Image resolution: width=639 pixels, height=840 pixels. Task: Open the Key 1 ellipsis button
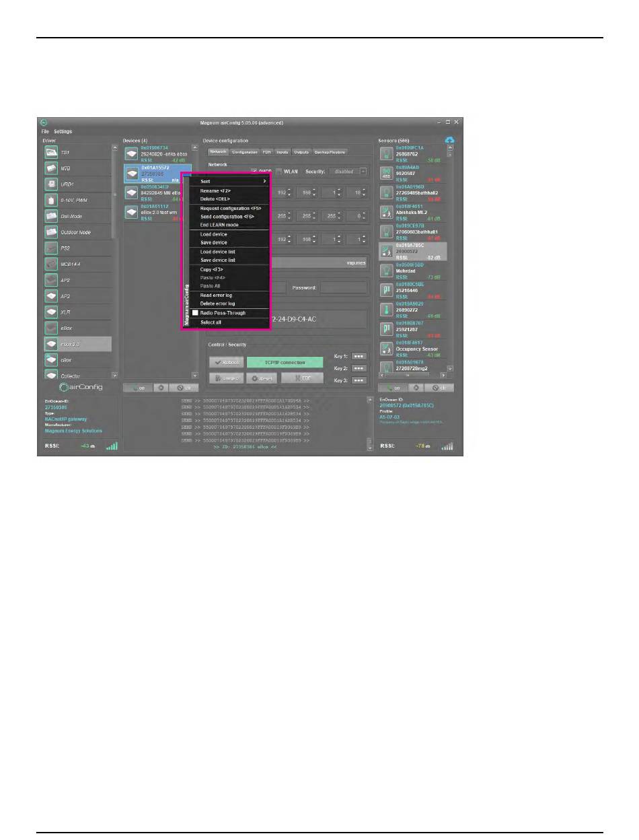pyautogui.click(x=359, y=357)
